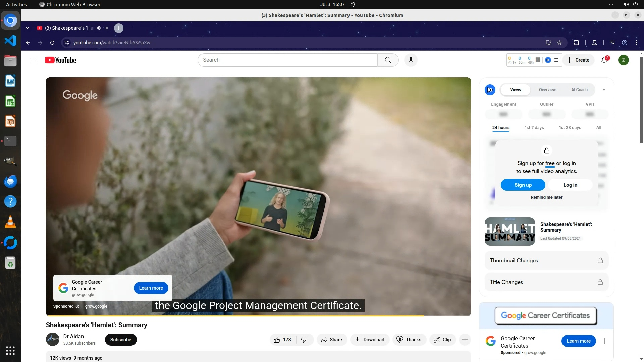This screenshot has width=644, height=362.
Task: Switch to the Overview tab
Action: coord(547,90)
